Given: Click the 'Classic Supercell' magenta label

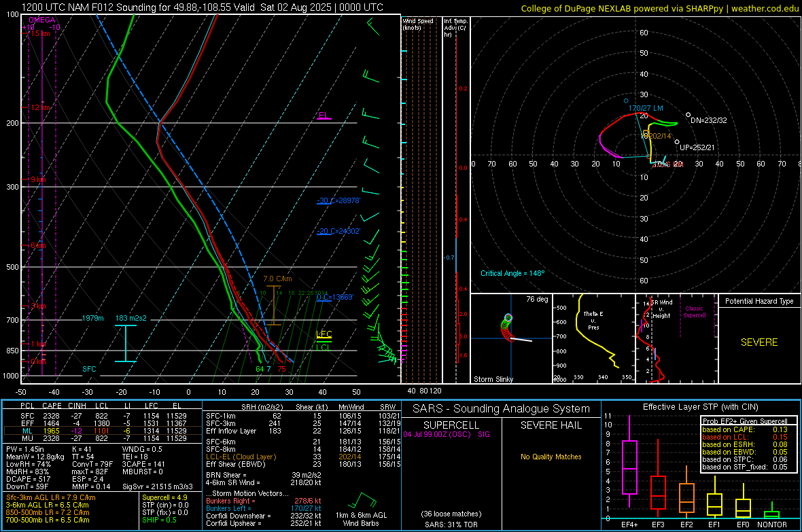Looking at the screenshot, I should 695,312.
